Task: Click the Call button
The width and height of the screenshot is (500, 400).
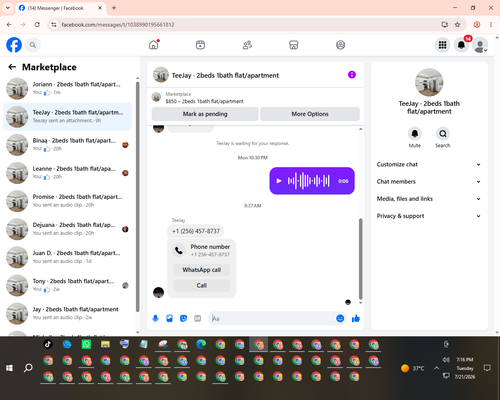Action: (x=202, y=285)
